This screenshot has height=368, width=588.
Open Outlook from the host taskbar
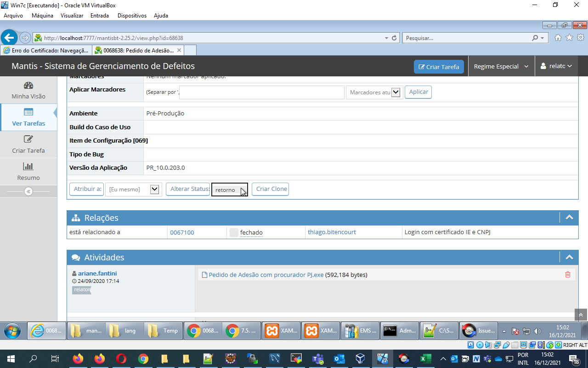[x=339, y=359]
